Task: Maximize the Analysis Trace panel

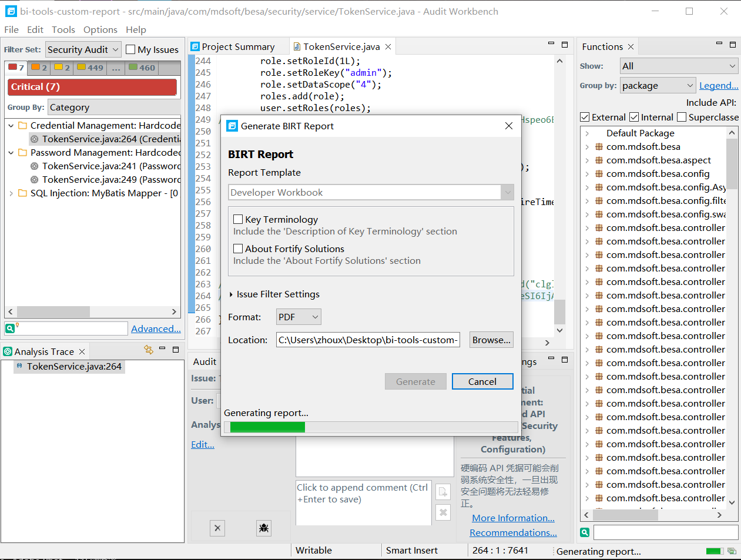Action: click(176, 349)
